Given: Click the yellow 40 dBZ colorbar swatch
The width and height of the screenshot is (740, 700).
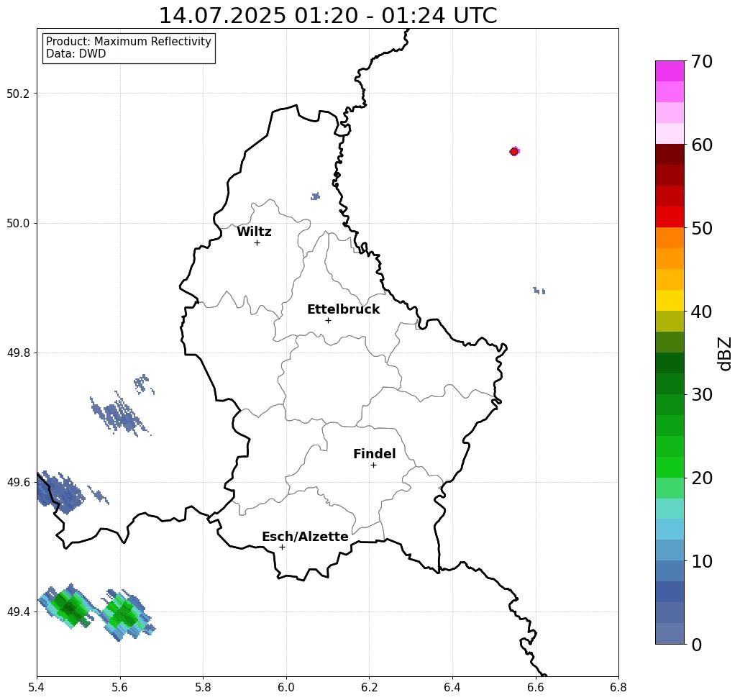Looking at the screenshot, I should pyautogui.click(x=670, y=300).
